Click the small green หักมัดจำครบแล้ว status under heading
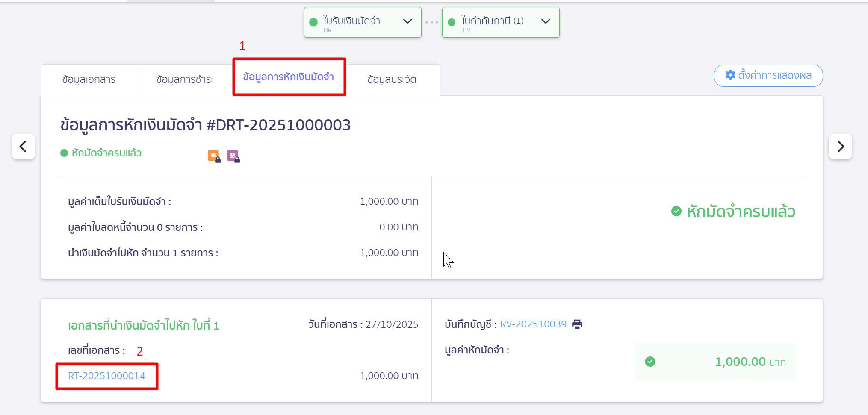The height and width of the screenshot is (415, 868). tap(106, 153)
